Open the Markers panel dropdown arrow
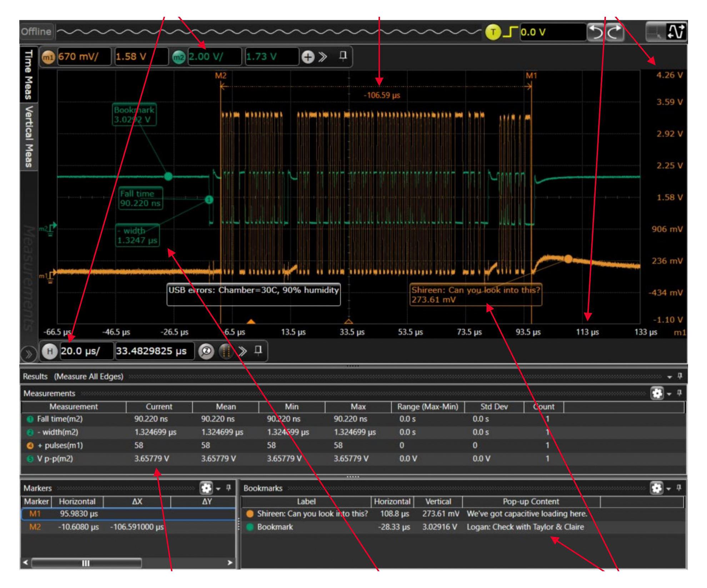Viewport: 707px width, 588px height. [x=218, y=489]
